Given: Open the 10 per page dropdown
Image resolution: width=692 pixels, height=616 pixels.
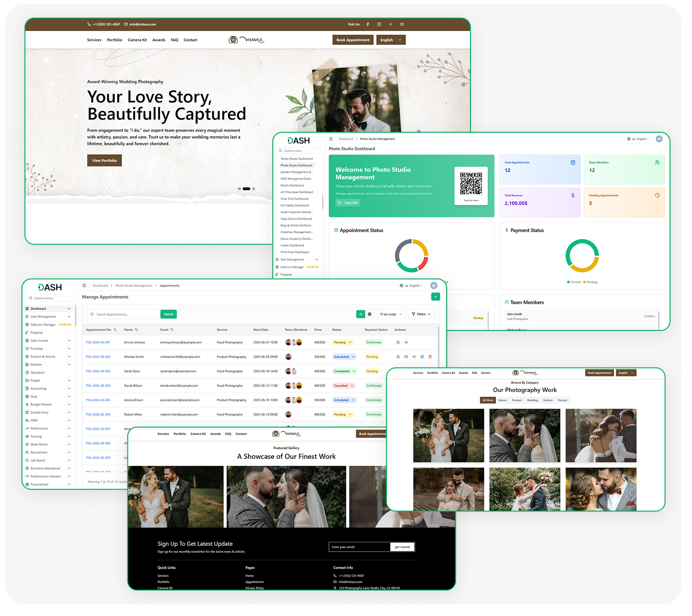Looking at the screenshot, I should click(x=391, y=314).
